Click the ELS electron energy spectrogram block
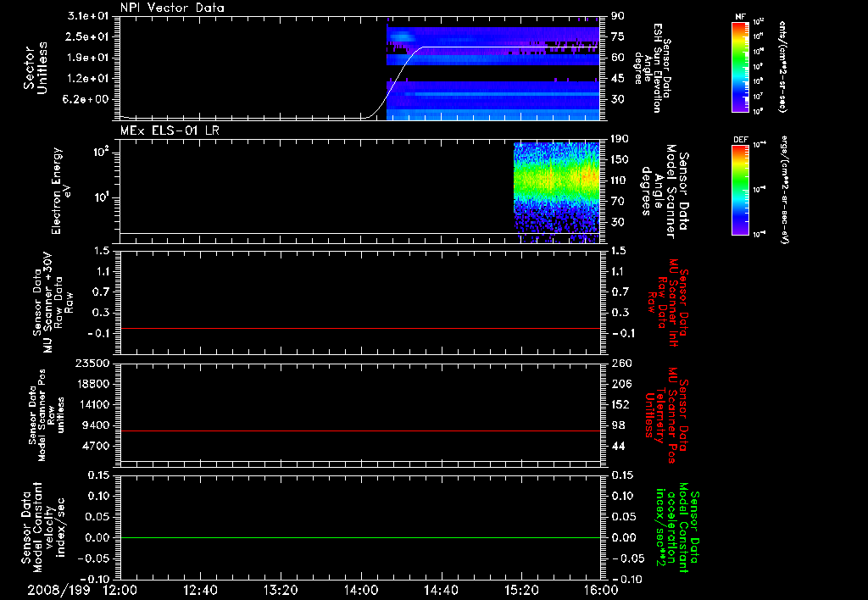The width and height of the screenshot is (868, 600). [557, 192]
